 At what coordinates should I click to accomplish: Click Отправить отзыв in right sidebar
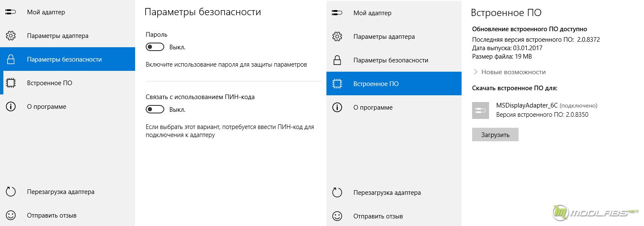coord(378,216)
